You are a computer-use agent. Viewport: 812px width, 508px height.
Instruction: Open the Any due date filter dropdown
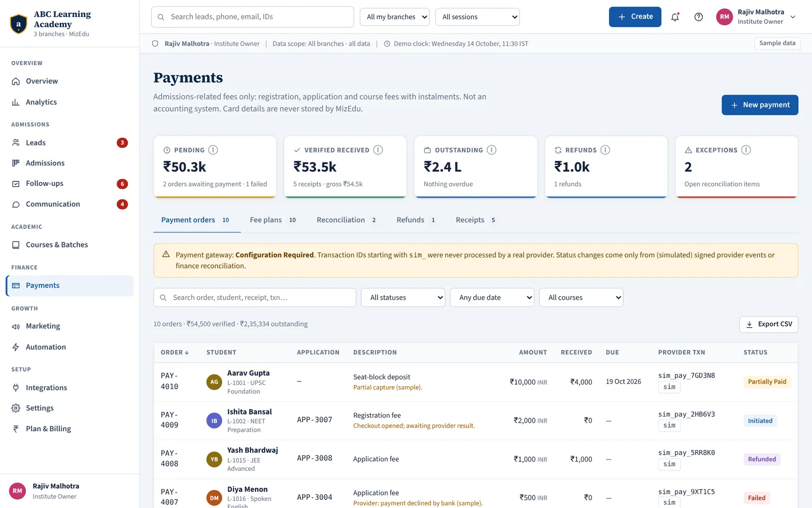(x=492, y=298)
